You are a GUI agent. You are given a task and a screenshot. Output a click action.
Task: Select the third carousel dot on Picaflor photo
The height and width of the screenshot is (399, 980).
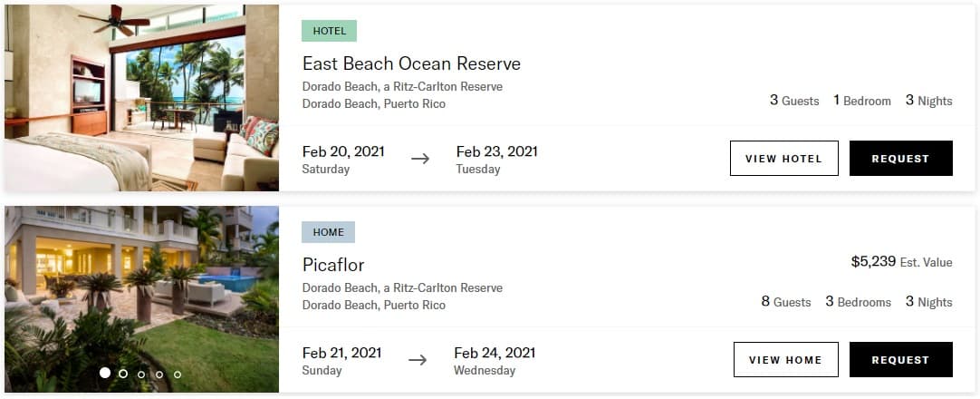[141, 374]
